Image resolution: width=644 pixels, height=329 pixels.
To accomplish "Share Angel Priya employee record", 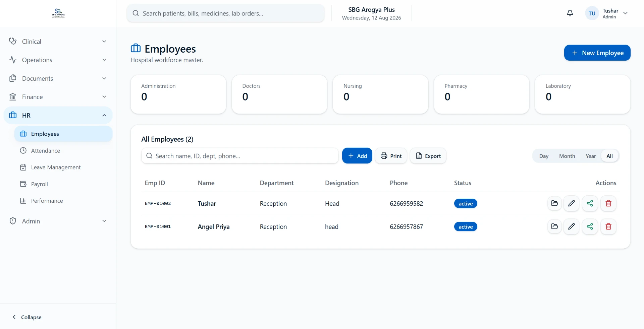I will pyautogui.click(x=590, y=226).
